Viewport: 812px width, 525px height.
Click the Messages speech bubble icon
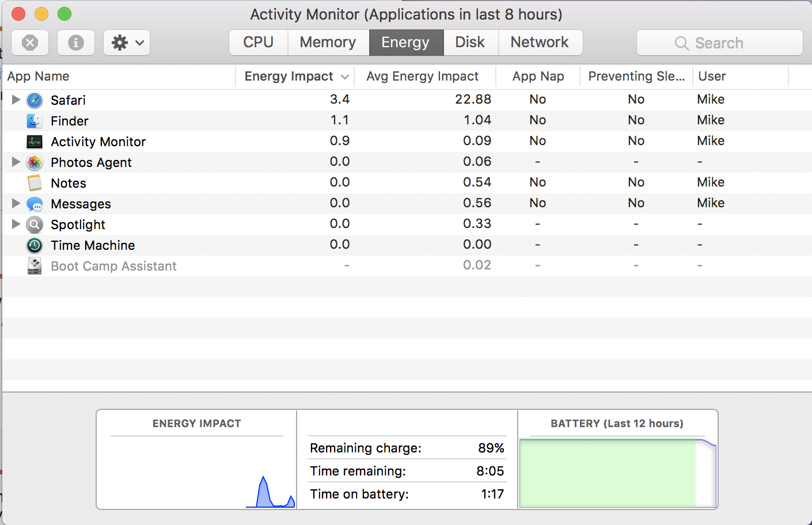pos(35,204)
